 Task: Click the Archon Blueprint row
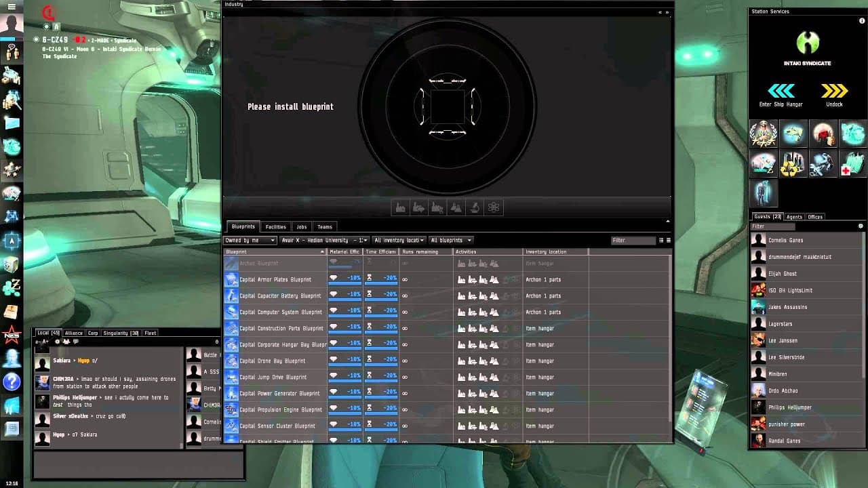(x=447, y=263)
